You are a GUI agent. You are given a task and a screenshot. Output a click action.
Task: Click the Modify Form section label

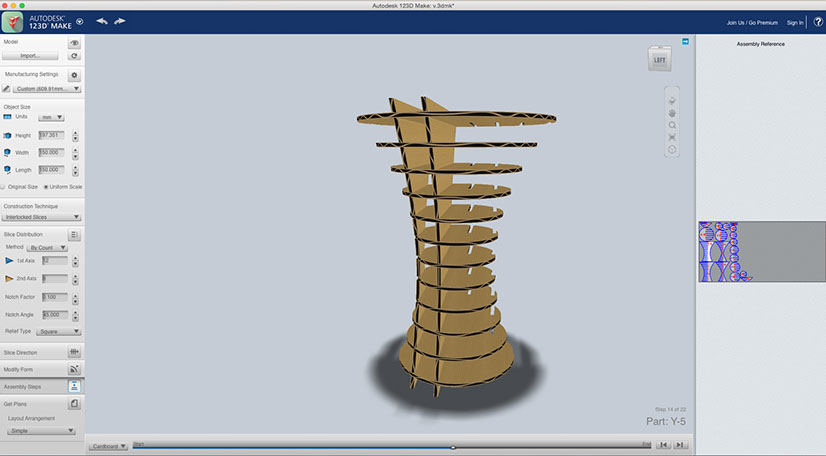(x=18, y=370)
